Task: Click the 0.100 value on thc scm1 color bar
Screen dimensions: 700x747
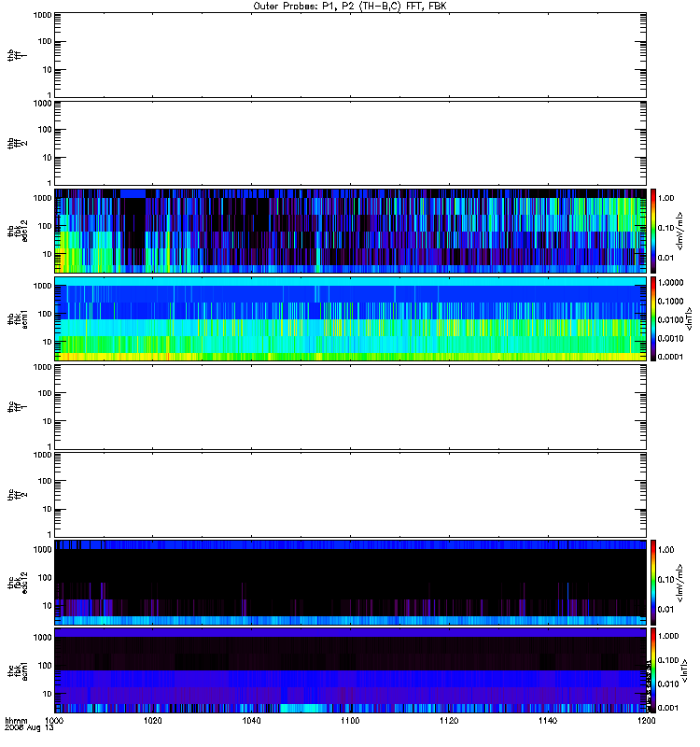Action: (x=668, y=660)
